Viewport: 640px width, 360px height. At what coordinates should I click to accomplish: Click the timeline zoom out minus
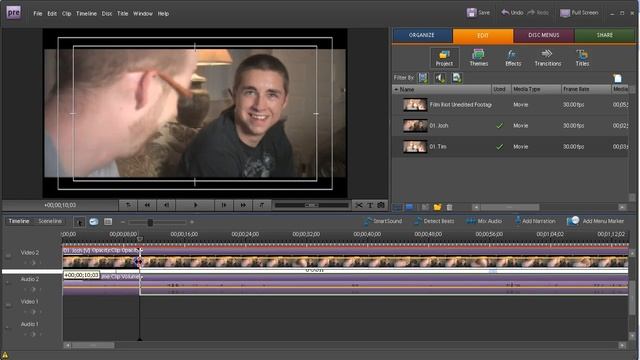click(x=122, y=222)
